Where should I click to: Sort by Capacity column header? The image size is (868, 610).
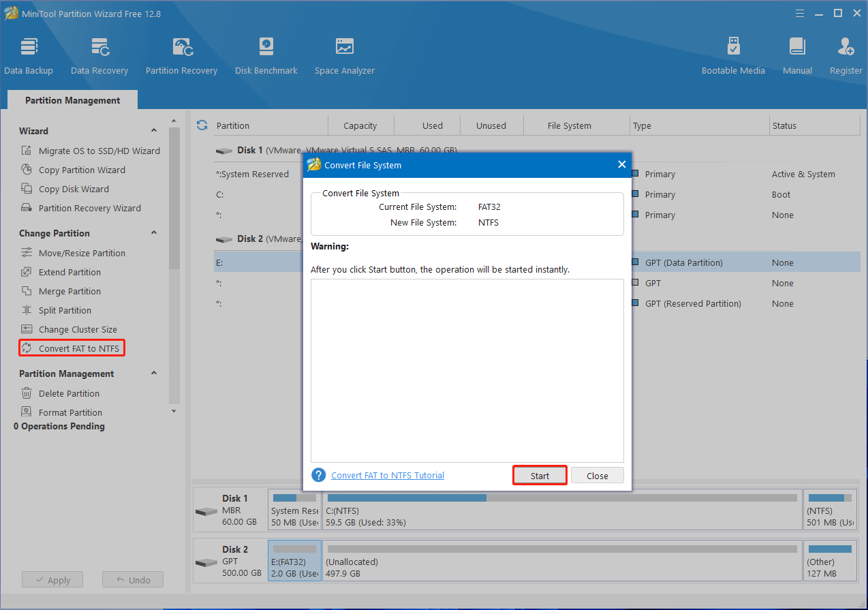tap(360, 125)
